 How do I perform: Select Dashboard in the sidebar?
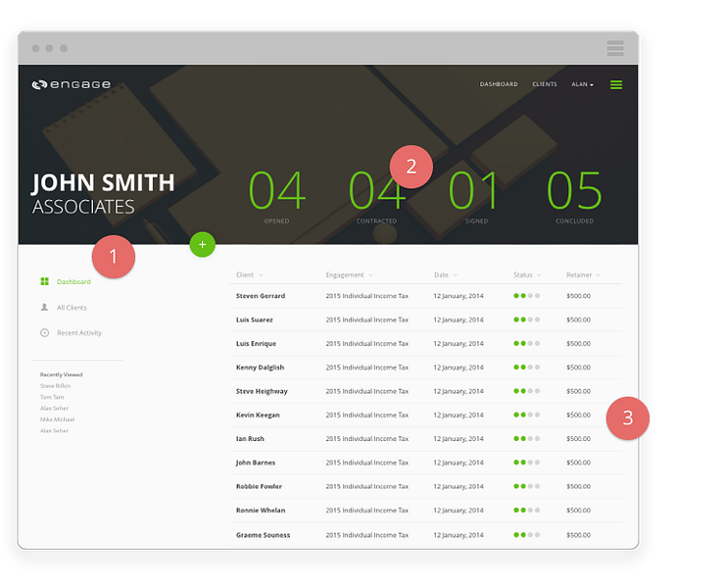point(73,281)
